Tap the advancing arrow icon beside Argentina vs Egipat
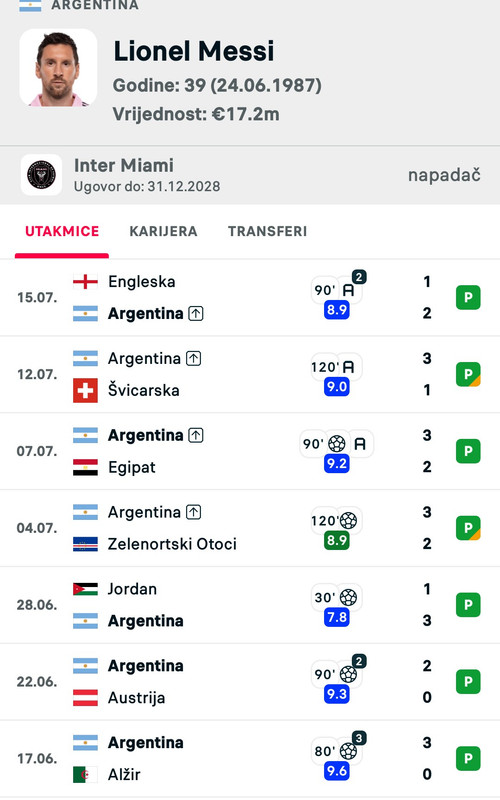The width and height of the screenshot is (500, 800). point(196,435)
